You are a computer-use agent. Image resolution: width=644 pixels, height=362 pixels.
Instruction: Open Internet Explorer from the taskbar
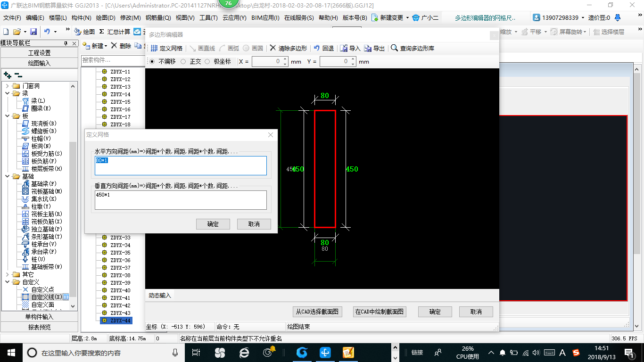coord(244,352)
